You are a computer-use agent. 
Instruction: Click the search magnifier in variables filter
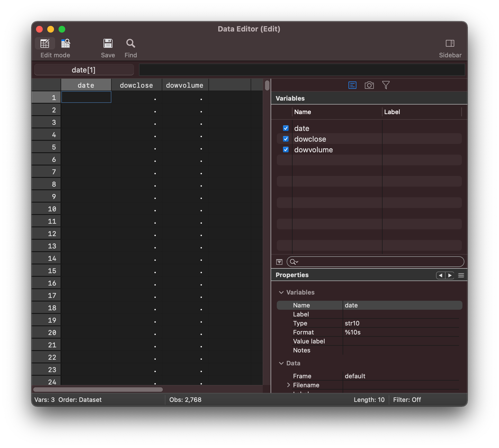click(294, 262)
